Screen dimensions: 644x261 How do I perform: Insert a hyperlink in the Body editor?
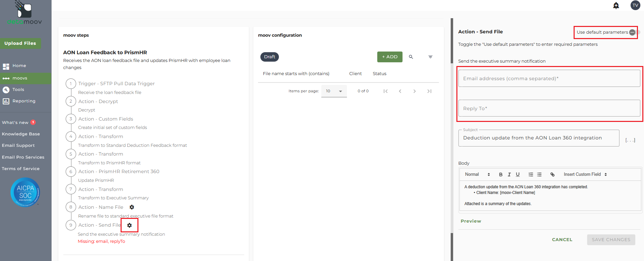click(x=552, y=174)
